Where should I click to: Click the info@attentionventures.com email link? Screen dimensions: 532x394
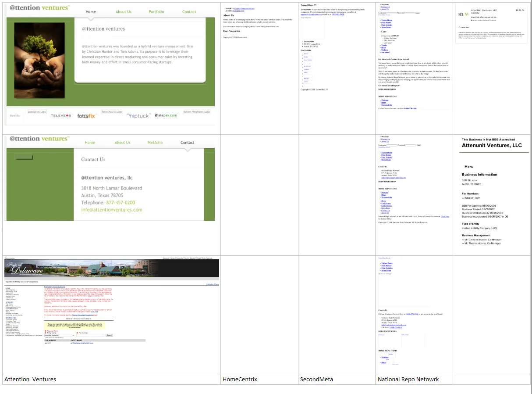pos(112,210)
